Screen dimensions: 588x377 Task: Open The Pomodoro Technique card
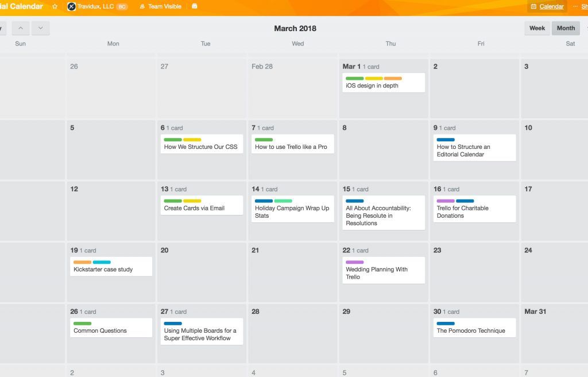pos(474,328)
